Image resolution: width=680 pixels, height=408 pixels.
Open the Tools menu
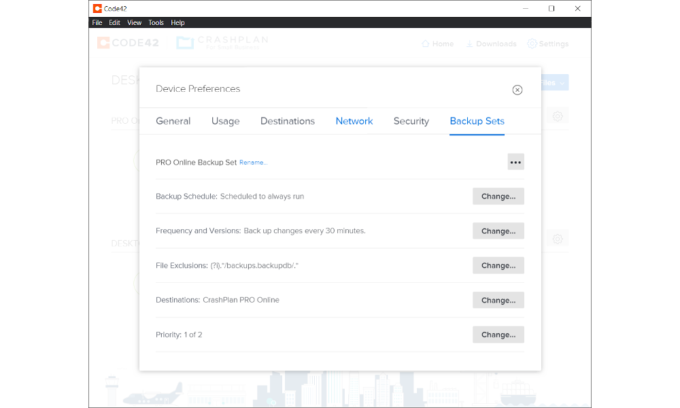tap(156, 23)
